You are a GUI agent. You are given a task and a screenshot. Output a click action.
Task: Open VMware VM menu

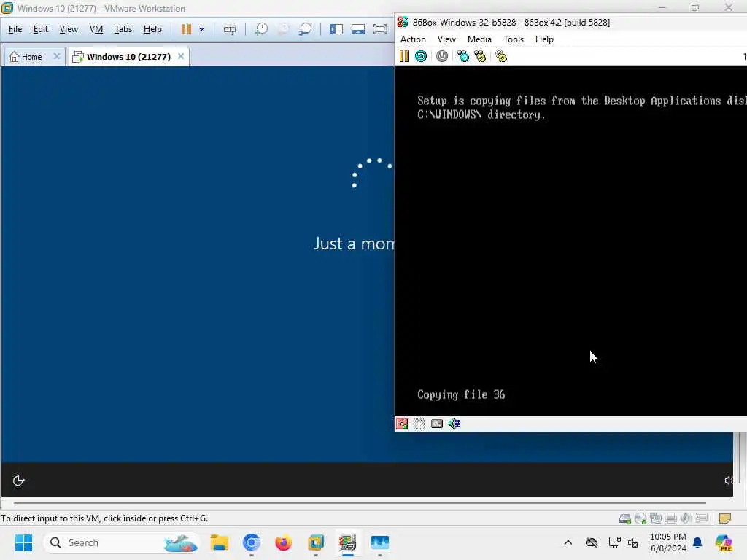click(x=96, y=29)
